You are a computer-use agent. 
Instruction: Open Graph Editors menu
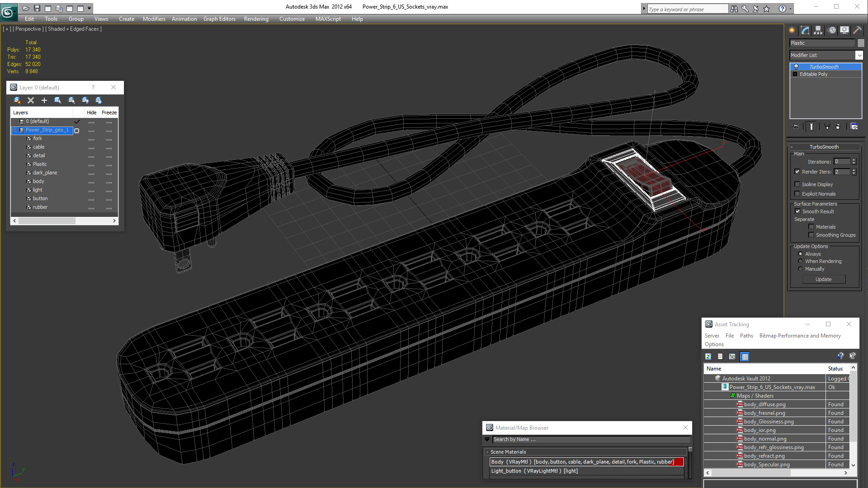[x=219, y=19]
